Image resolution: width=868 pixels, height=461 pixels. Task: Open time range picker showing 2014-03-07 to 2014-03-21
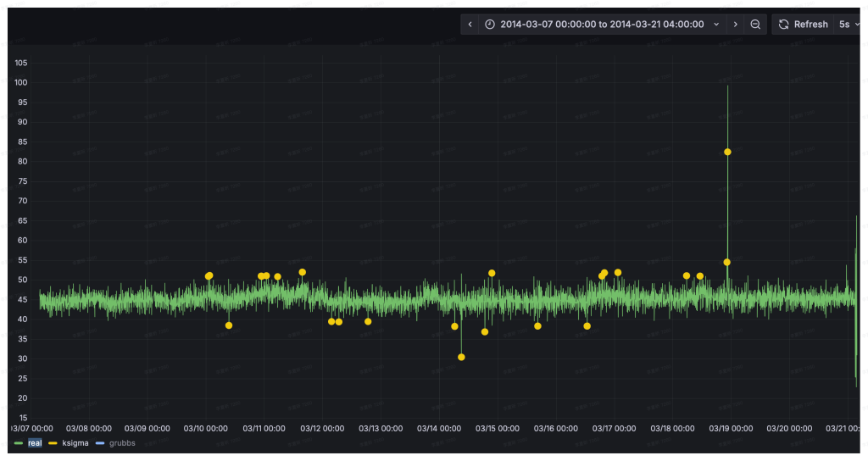[602, 25]
